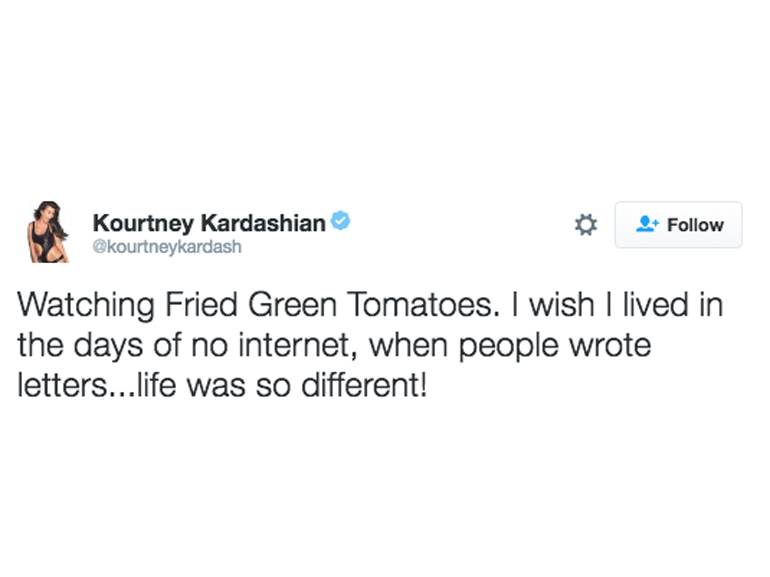Image resolution: width=770 pixels, height=577 pixels.
Task: Click "letters...life" on the tweet's last line
Action: (100, 384)
